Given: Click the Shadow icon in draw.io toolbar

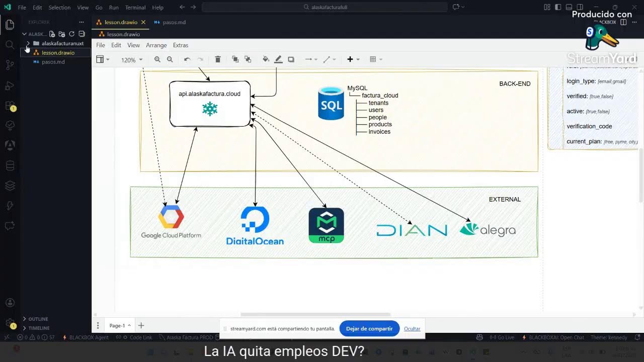Looking at the screenshot, I should 291,59.
